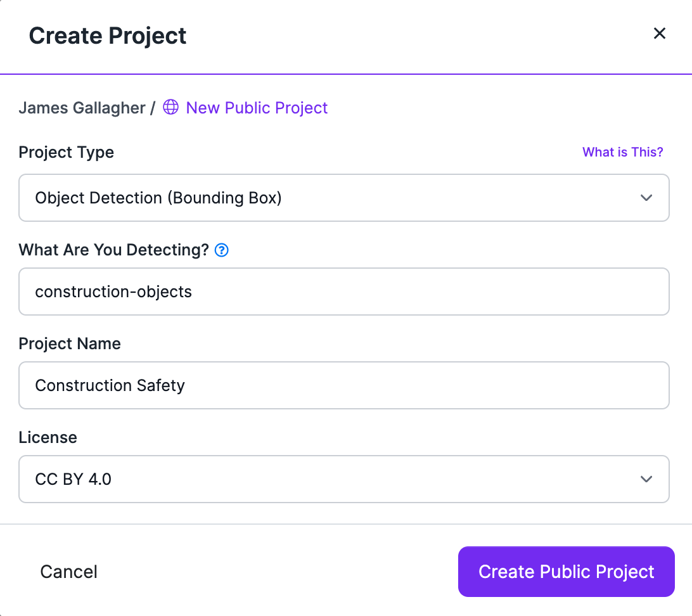This screenshot has width=692, height=616.
Task: Click the James Gallagher workspace name
Action: [82, 108]
